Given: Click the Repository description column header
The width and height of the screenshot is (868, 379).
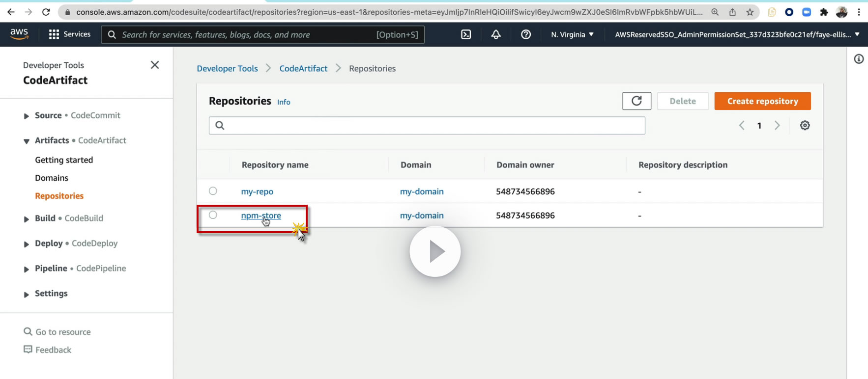Looking at the screenshot, I should click(x=683, y=165).
